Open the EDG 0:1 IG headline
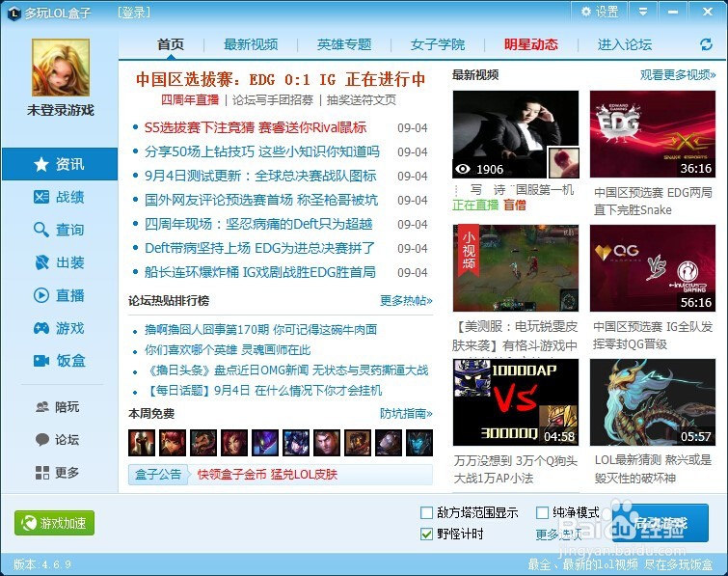The height and width of the screenshot is (576, 728). pos(281,79)
